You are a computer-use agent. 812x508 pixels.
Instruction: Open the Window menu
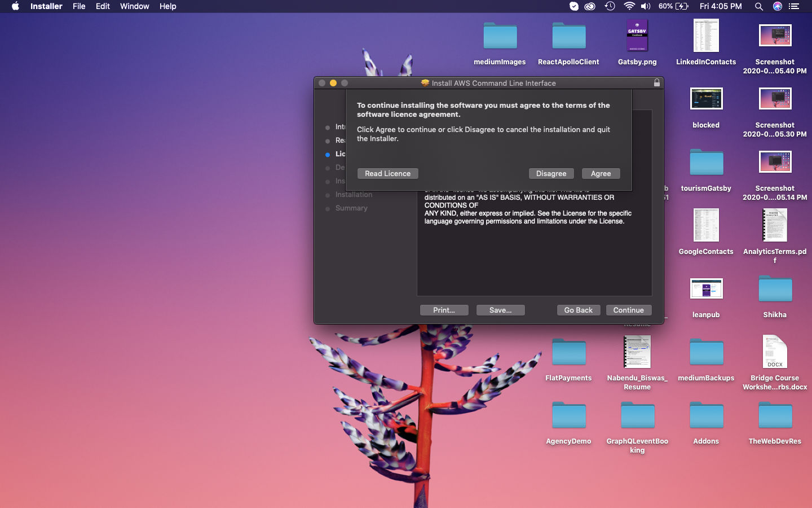click(134, 6)
